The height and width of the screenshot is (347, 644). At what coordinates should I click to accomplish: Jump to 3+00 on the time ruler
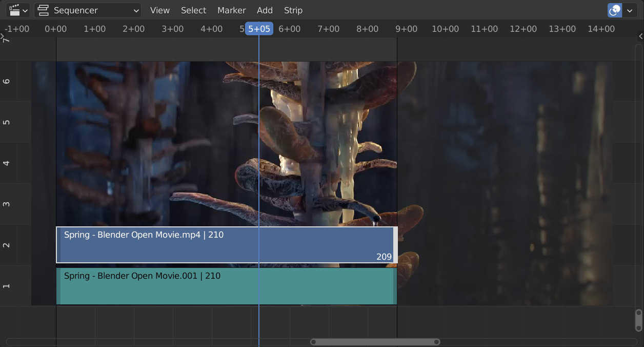coord(173,29)
